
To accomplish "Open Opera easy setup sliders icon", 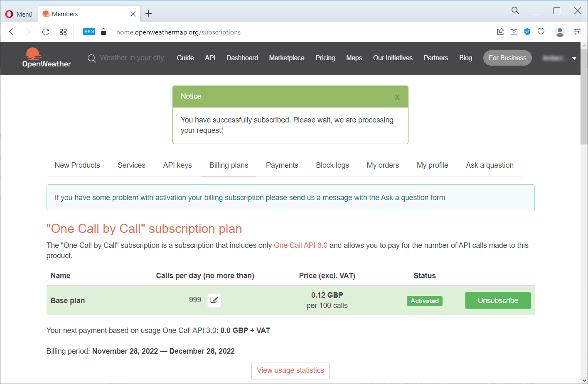I will 577,32.
